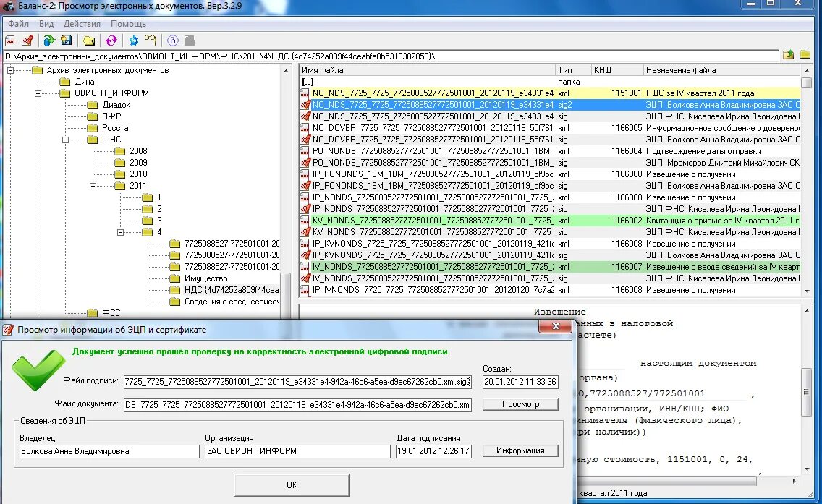Select the [..] parent folder row
The height and width of the screenshot is (504, 822).
click(x=550, y=82)
